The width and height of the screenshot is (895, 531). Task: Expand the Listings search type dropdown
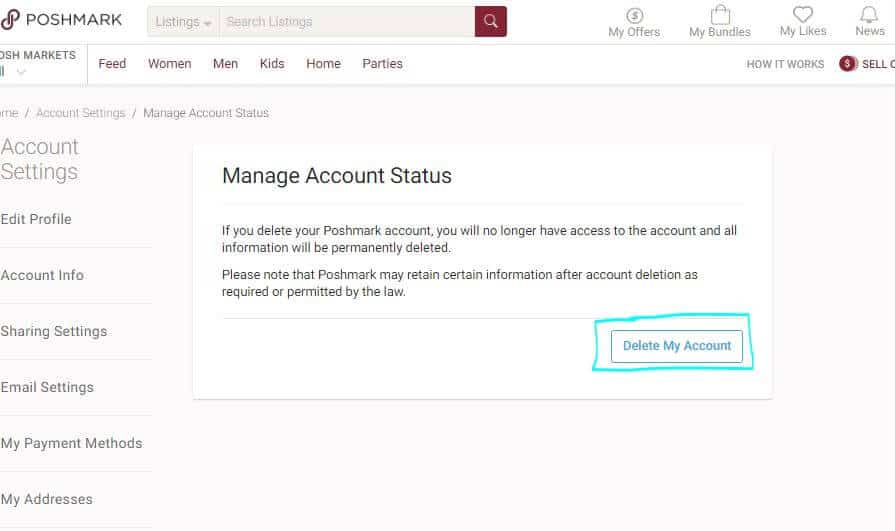tap(183, 22)
